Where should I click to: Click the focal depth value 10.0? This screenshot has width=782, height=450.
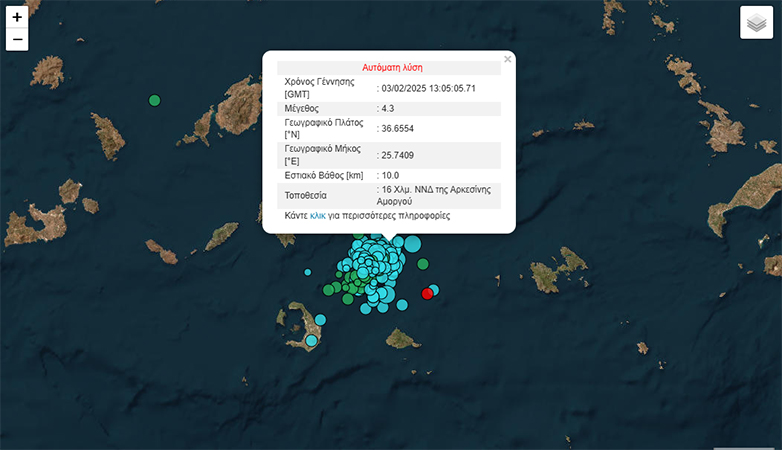tap(390, 175)
